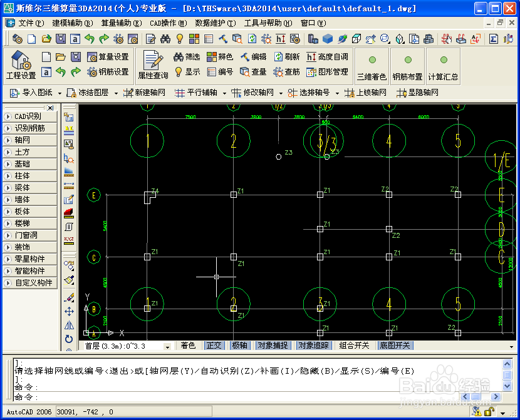Image resolution: width=520 pixels, height=420 pixels.
Task: Open the 工程设置 project settings icon
Action: click(21, 65)
